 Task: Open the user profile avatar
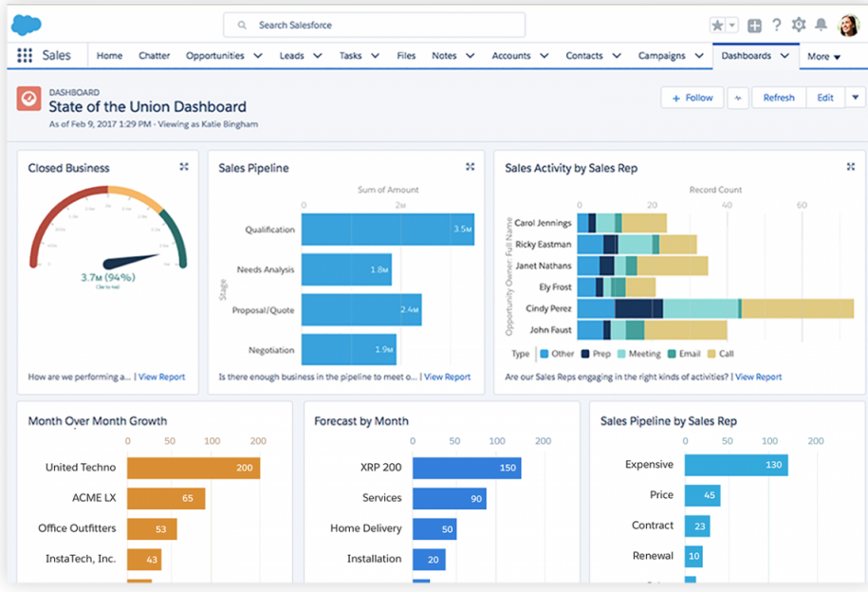(849, 26)
